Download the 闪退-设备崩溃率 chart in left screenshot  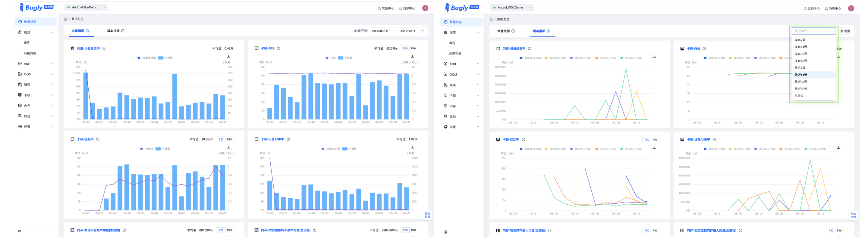click(x=228, y=56)
